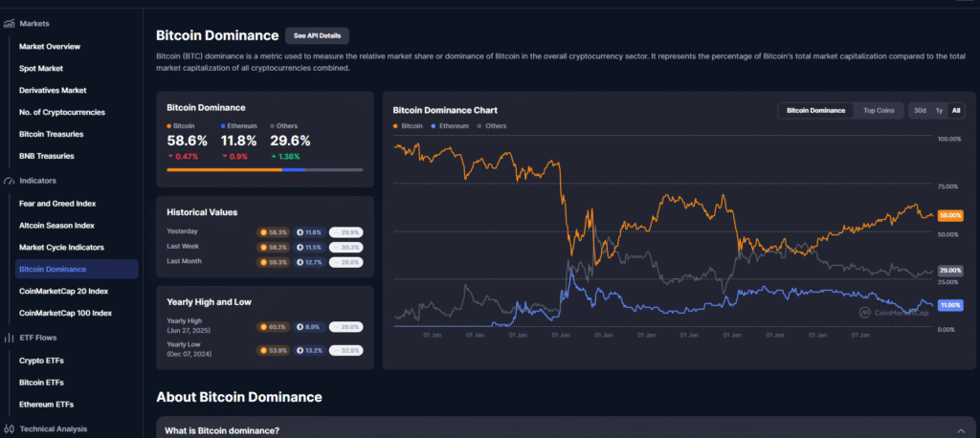Click the Bitcoin dominance progress bar
This screenshot has height=438, width=980.
tap(264, 169)
